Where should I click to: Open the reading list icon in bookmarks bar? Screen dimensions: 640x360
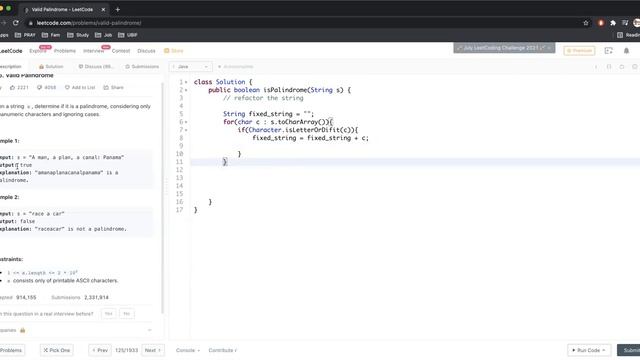click(620, 35)
